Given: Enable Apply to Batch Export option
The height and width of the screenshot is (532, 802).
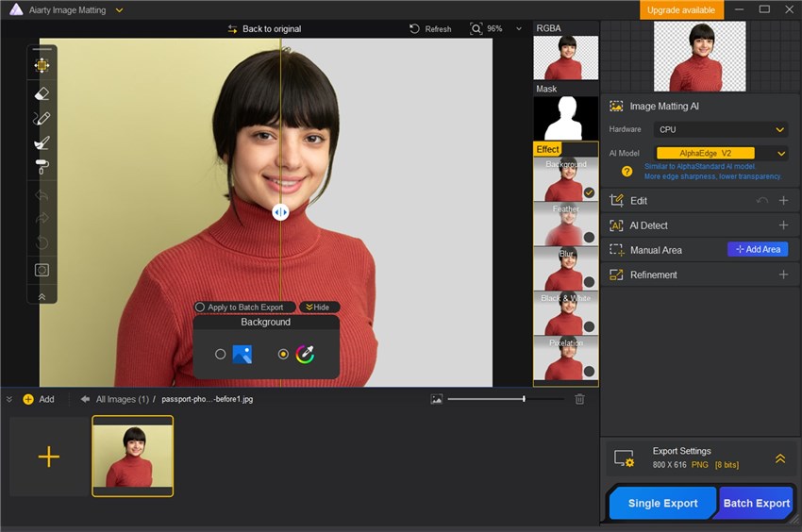Looking at the screenshot, I should [200, 307].
